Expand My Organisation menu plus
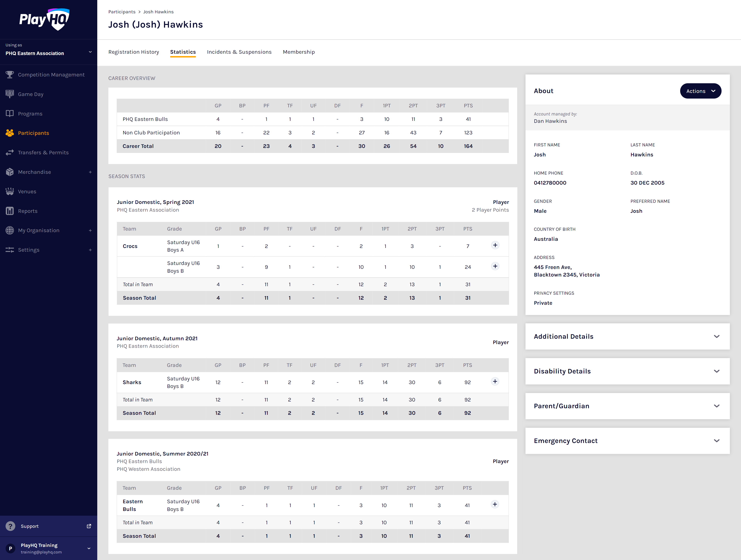 point(90,231)
